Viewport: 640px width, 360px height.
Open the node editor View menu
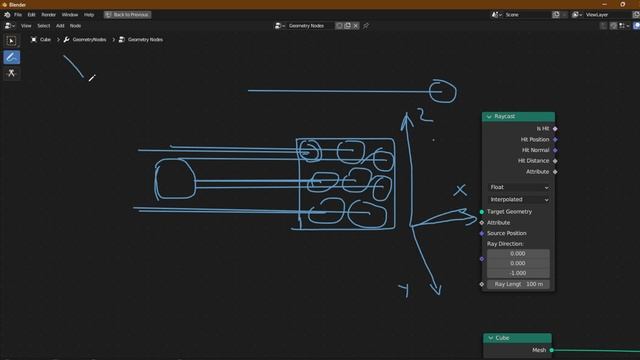click(x=26, y=26)
